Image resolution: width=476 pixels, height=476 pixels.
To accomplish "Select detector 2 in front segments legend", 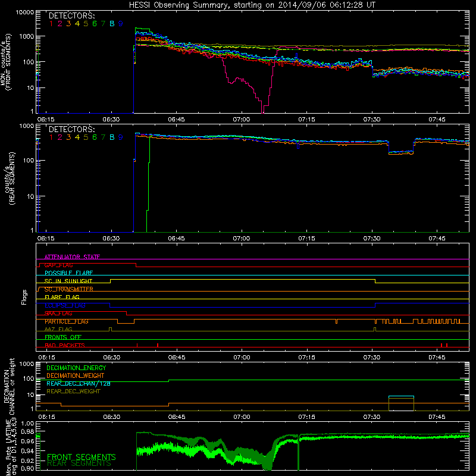I will [60, 24].
